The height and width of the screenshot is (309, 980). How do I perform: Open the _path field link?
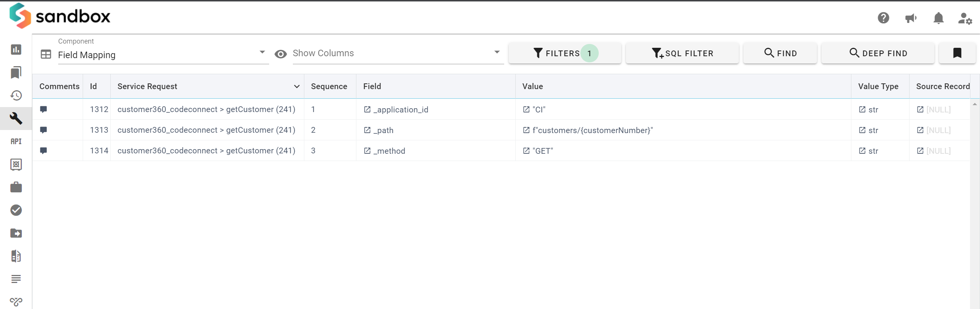point(367,130)
